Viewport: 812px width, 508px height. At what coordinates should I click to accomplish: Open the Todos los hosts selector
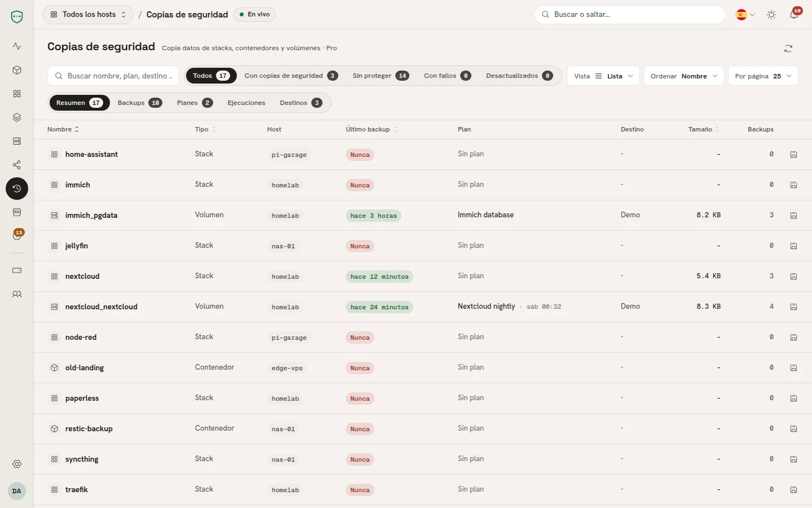(88, 15)
